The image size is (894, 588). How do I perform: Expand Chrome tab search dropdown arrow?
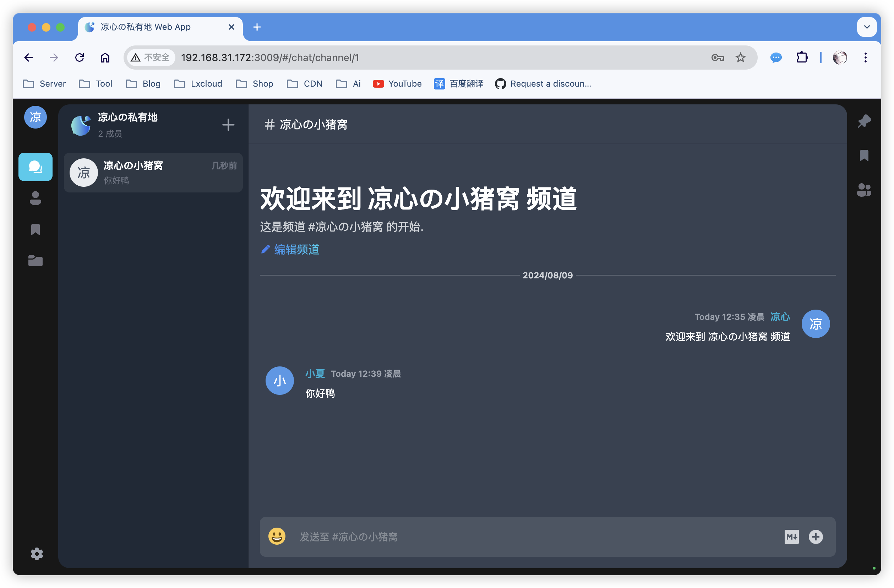pos(867,27)
